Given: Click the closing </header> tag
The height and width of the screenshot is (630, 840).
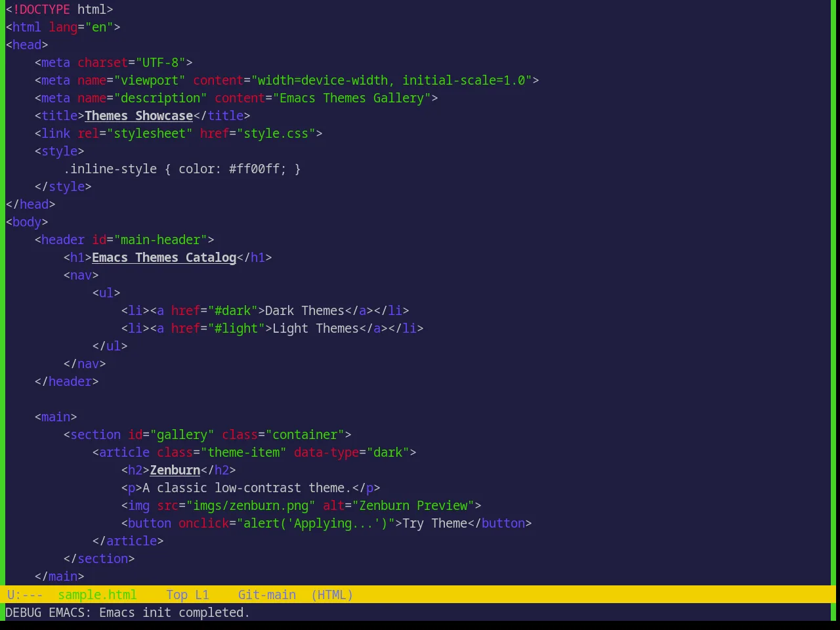Looking at the screenshot, I should 66,381.
